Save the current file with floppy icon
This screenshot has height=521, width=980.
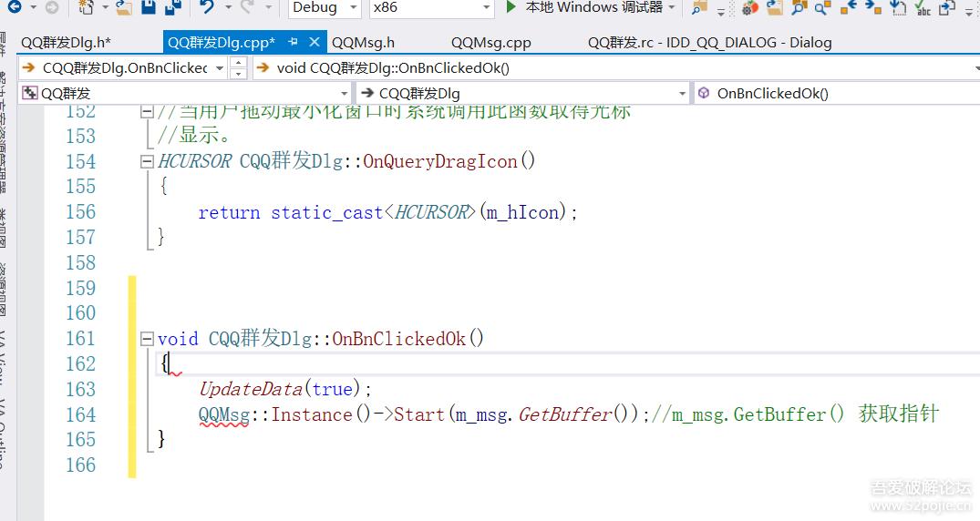pos(148,7)
